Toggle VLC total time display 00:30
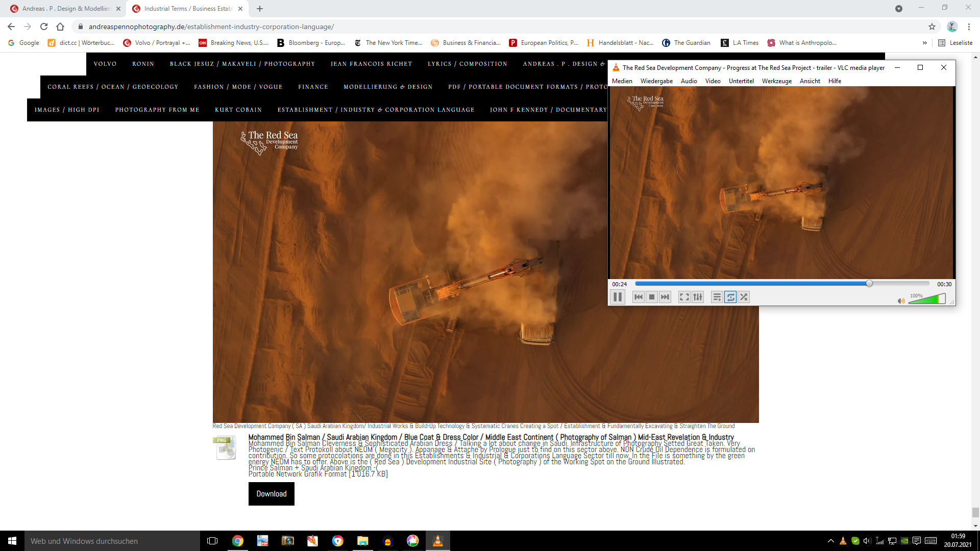 point(944,284)
